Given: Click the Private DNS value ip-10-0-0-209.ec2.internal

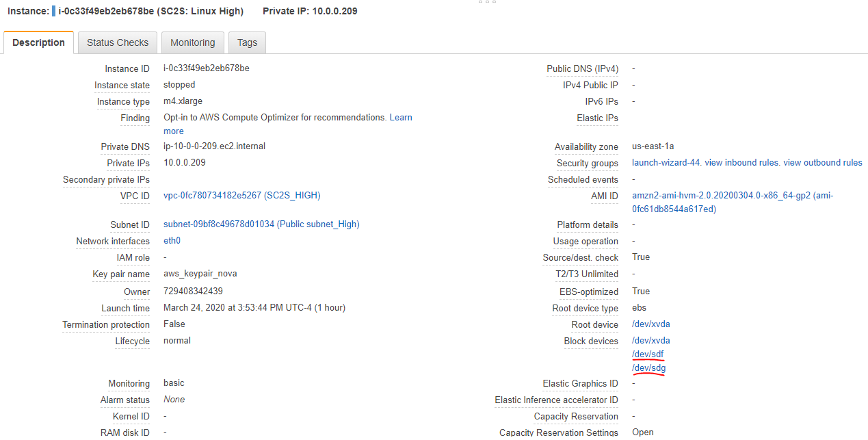Looking at the screenshot, I should click(214, 146).
